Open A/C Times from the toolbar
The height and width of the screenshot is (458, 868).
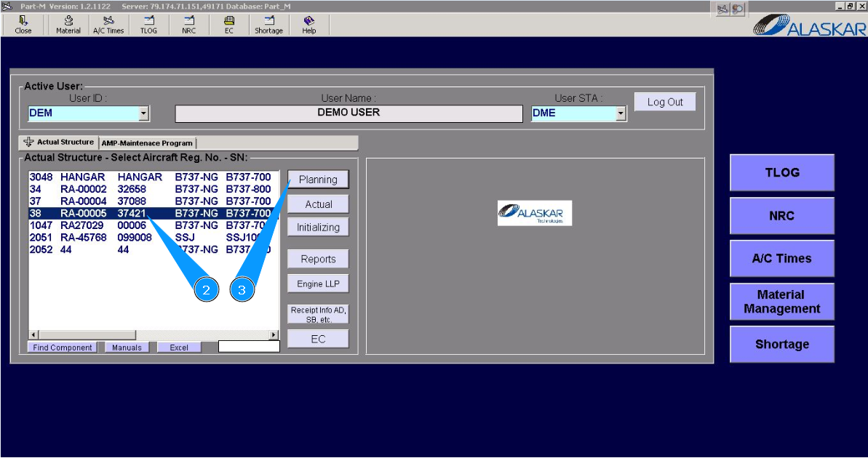tap(108, 25)
